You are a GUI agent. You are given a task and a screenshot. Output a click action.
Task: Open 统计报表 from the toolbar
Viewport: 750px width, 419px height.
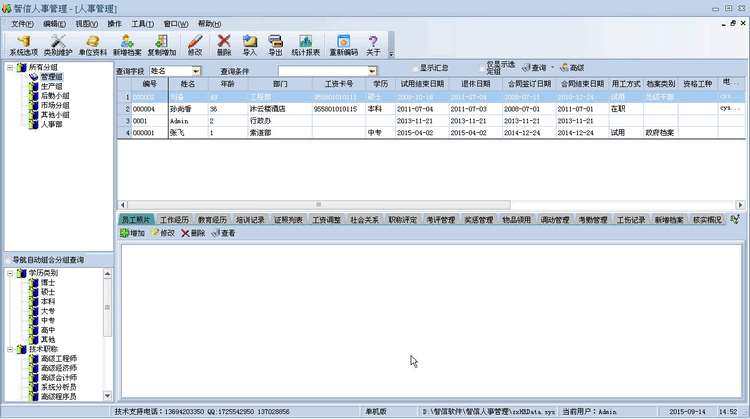tap(305, 44)
